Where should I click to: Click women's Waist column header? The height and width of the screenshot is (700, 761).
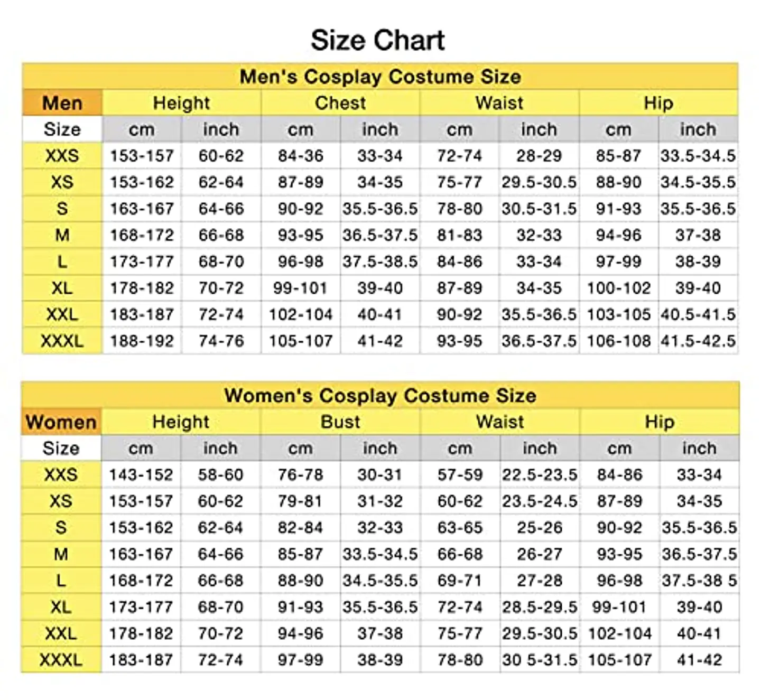tap(500, 422)
